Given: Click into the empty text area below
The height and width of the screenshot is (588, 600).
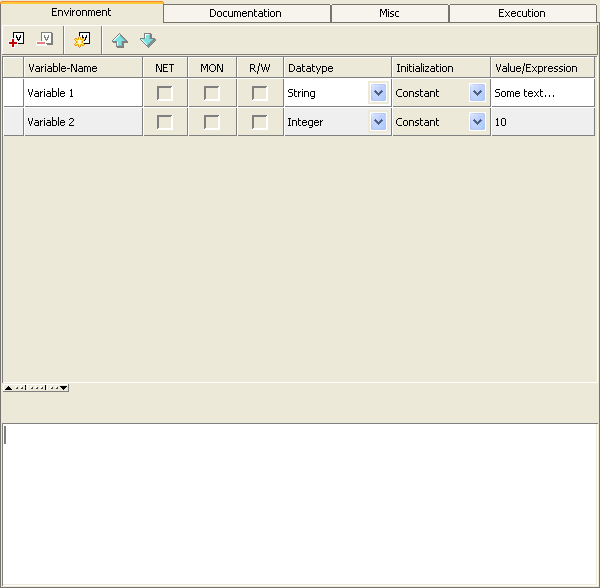Looking at the screenshot, I should tap(300, 503).
